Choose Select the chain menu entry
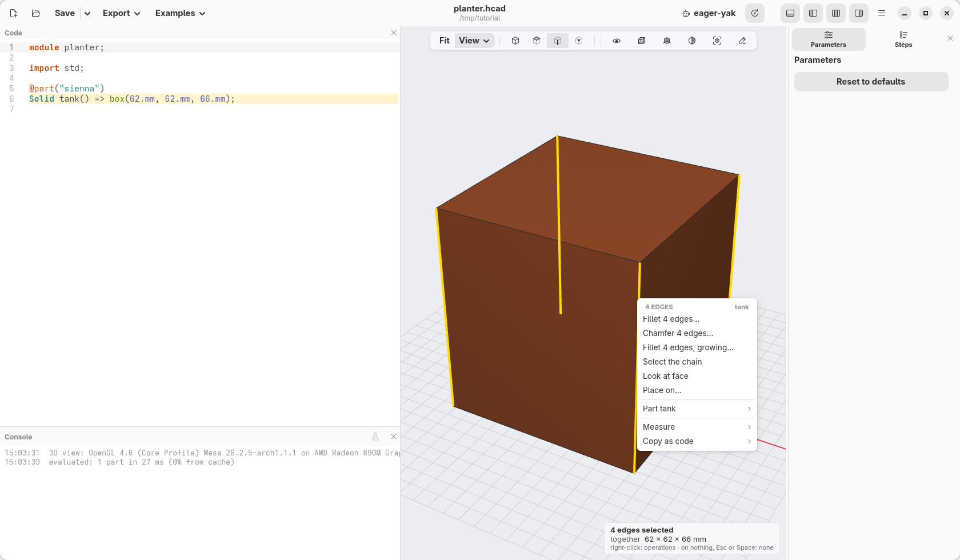 [697, 362]
